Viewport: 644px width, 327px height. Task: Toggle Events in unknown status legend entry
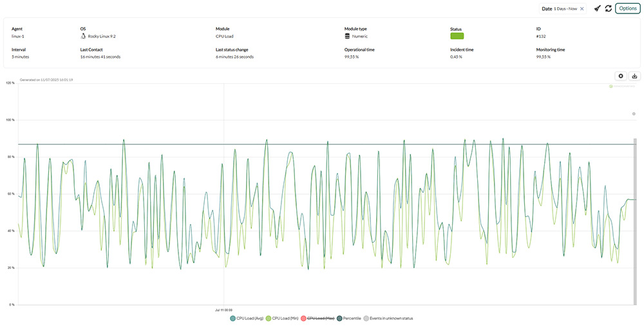coord(388,318)
